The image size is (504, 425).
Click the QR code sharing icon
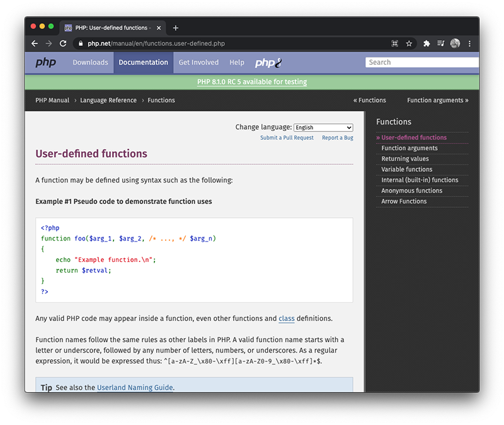(x=395, y=43)
